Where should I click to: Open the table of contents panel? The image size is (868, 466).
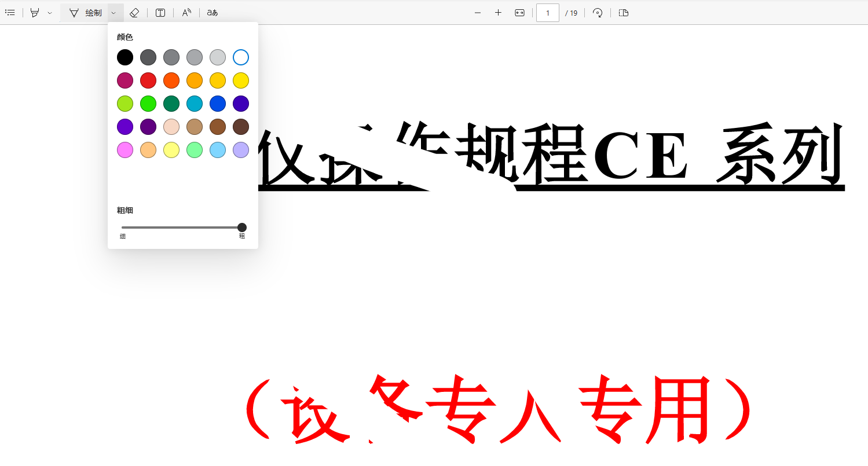click(x=10, y=12)
